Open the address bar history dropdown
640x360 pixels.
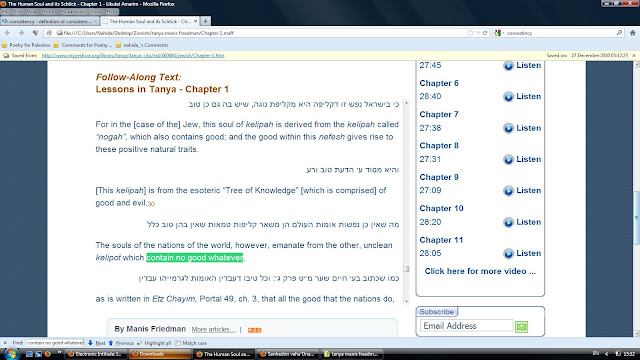[x=478, y=33]
